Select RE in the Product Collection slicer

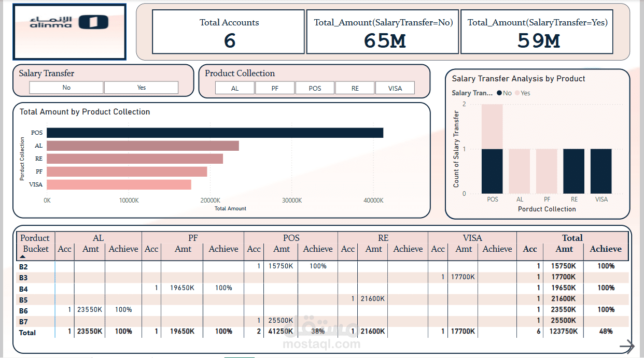click(x=355, y=88)
